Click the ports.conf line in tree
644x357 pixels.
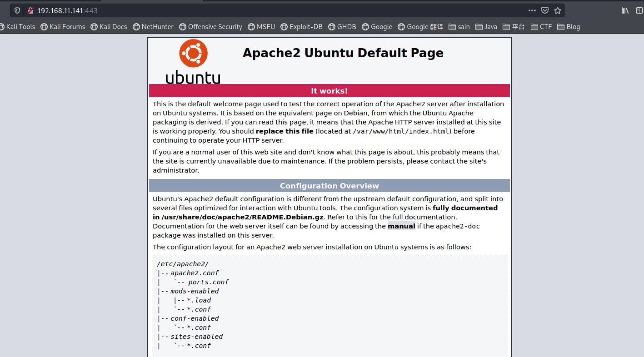(x=208, y=282)
